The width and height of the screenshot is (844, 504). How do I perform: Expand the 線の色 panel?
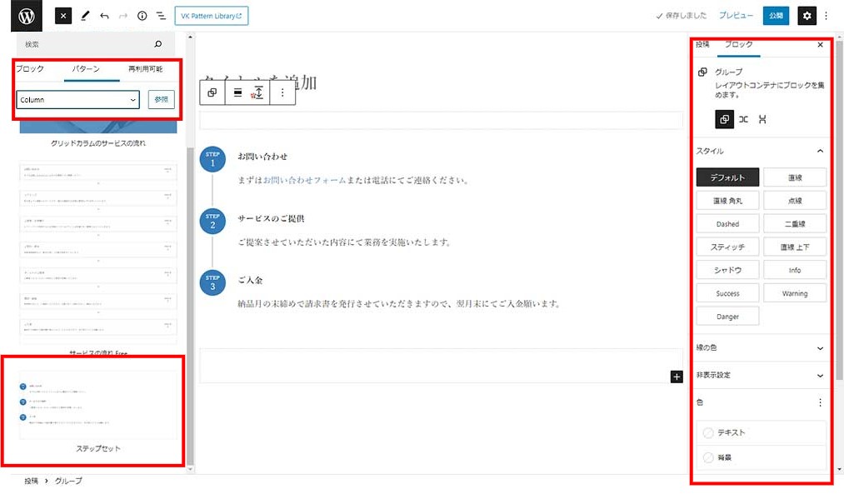760,348
